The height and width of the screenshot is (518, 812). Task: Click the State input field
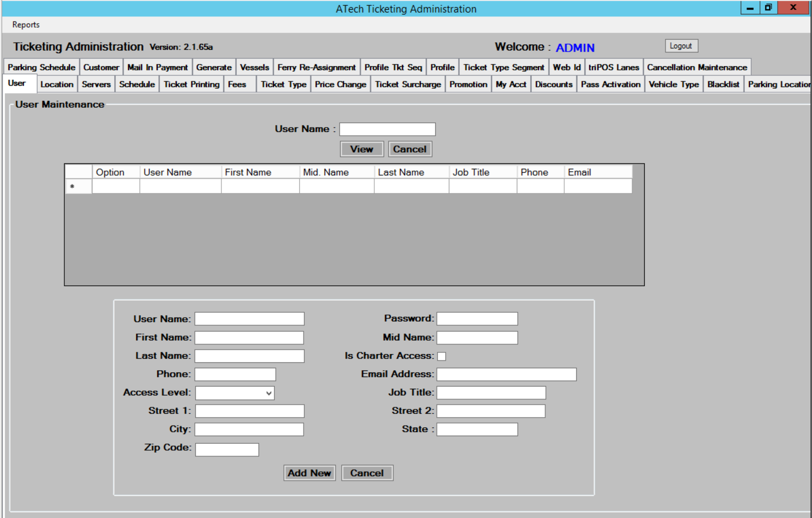pos(477,429)
